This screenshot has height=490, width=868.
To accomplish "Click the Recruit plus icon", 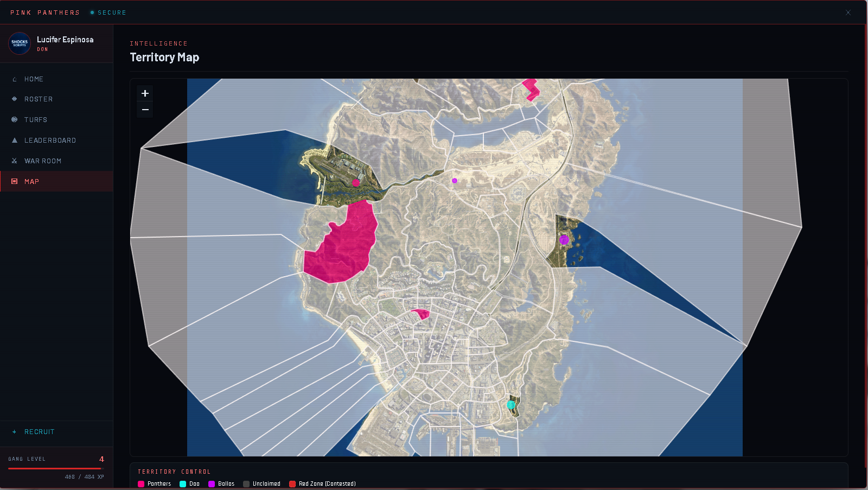I will pos(15,432).
